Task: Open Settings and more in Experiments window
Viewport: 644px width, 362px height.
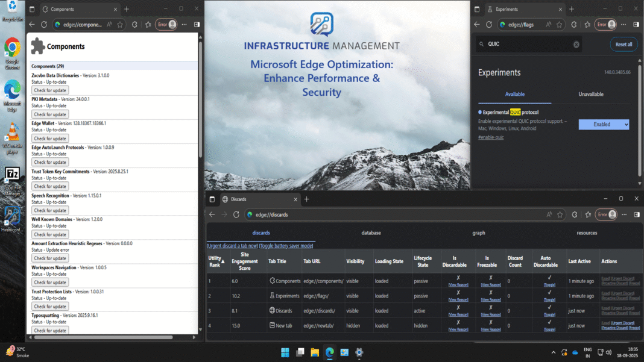Action: 623,25
